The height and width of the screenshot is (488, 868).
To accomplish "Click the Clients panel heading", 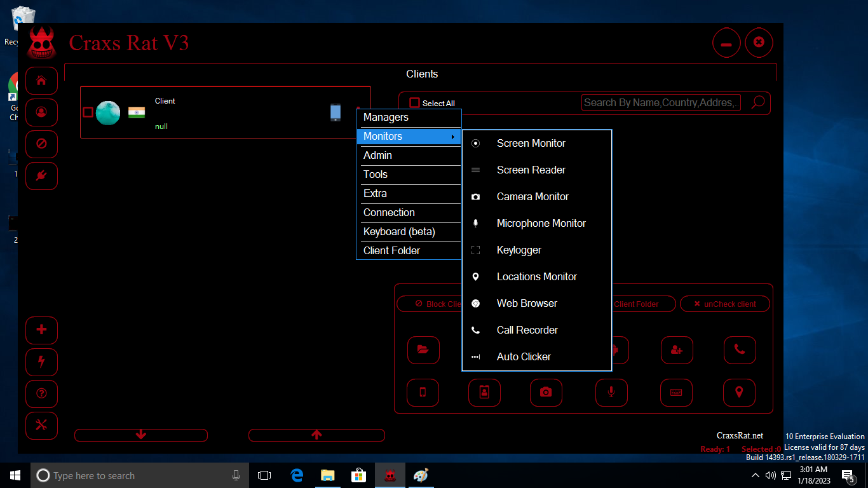I will coord(422,74).
